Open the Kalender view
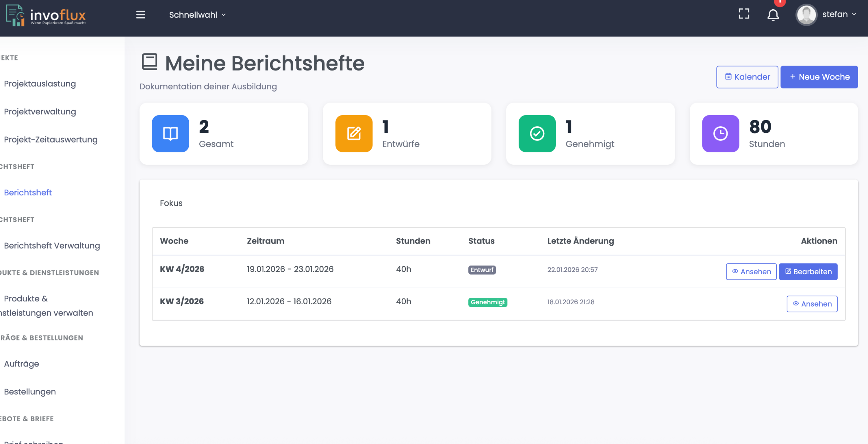 coord(747,77)
